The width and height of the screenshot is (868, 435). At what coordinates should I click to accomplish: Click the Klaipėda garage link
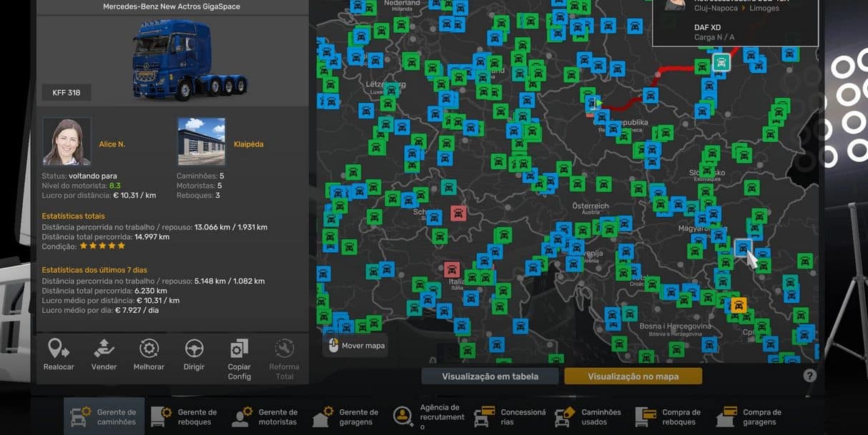[x=248, y=144]
